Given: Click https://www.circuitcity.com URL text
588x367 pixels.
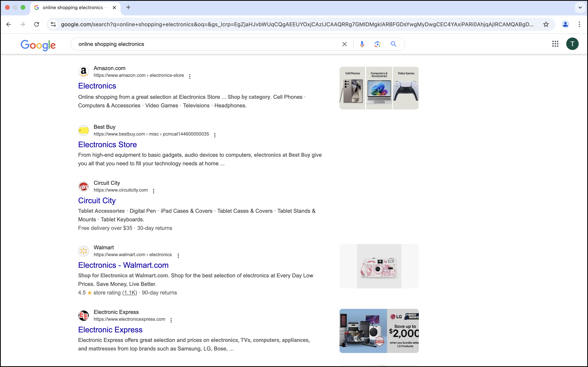Looking at the screenshot, I should pyautogui.click(x=121, y=190).
